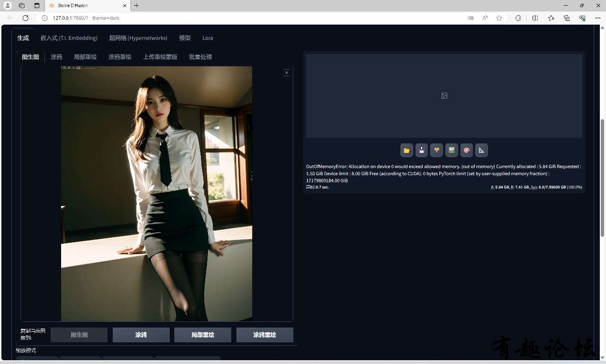Select the 涂鸦重绘 sub-tab
The width and height of the screenshot is (606, 364).
(120, 57)
